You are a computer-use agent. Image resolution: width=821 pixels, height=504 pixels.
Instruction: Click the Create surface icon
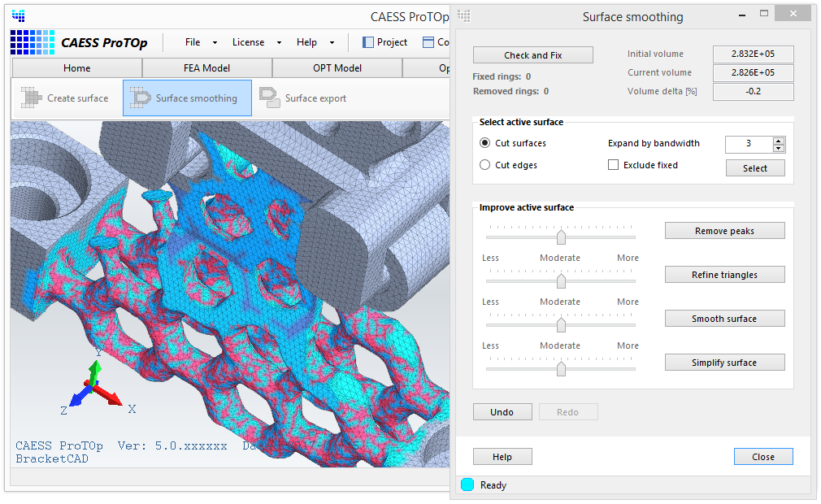(x=31, y=98)
